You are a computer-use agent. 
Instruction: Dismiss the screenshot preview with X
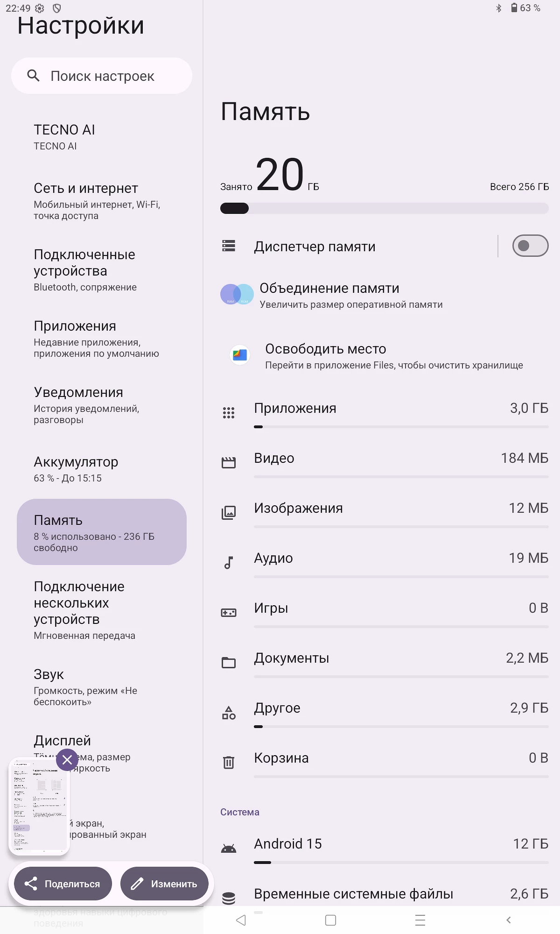(x=67, y=760)
